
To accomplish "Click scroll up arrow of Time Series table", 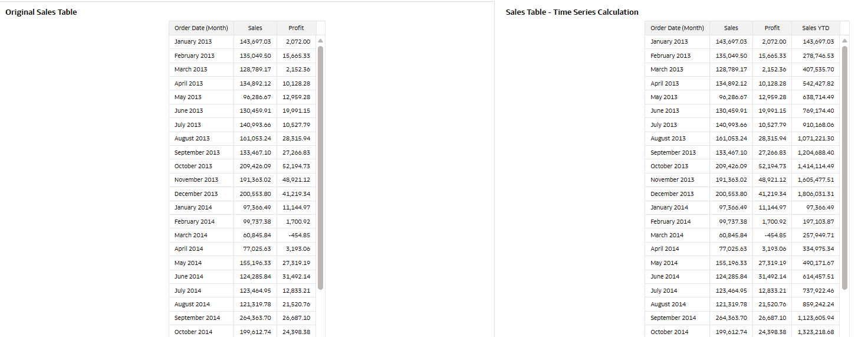I will point(844,41).
